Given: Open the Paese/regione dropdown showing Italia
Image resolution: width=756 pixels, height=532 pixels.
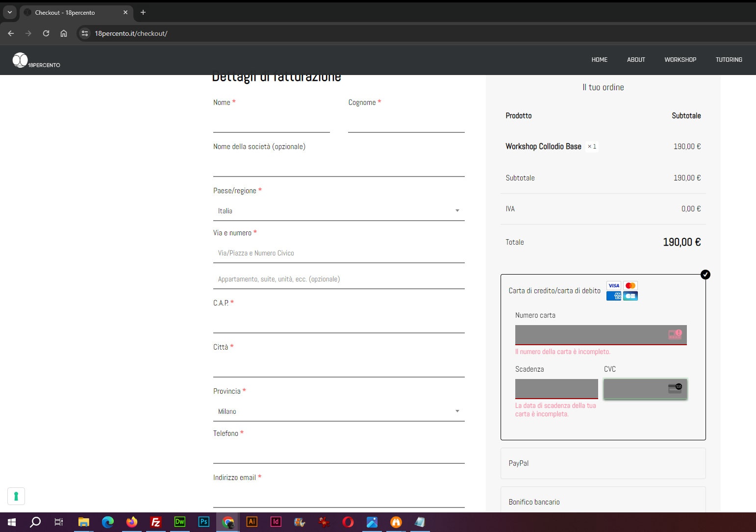Looking at the screenshot, I should click(x=339, y=211).
